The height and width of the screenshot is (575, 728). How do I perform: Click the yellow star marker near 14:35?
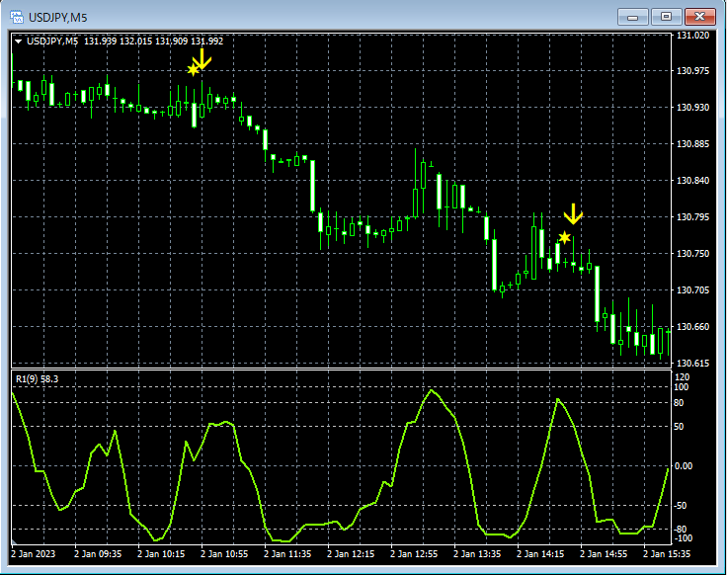pyautogui.click(x=564, y=238)
